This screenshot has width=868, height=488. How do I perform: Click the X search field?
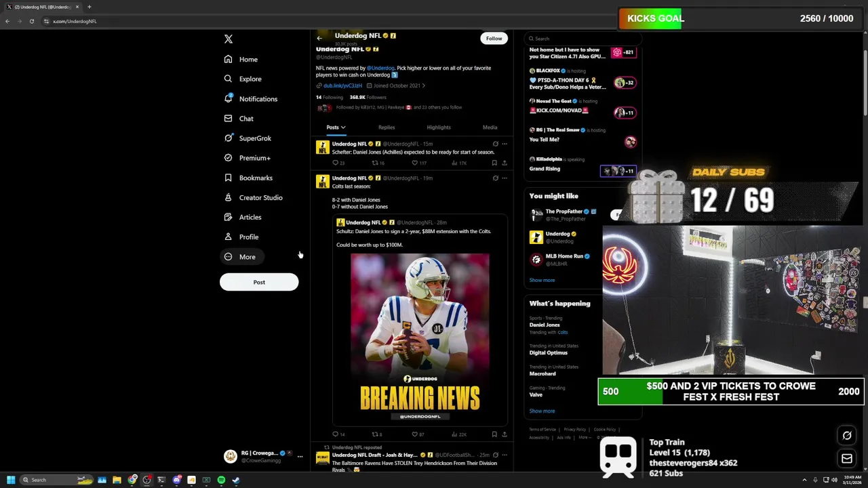582,39
